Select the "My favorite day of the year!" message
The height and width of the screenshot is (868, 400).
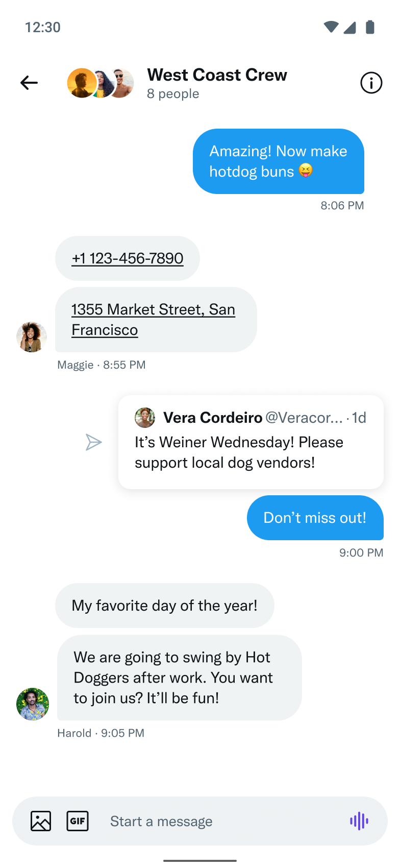coord(164,606)
